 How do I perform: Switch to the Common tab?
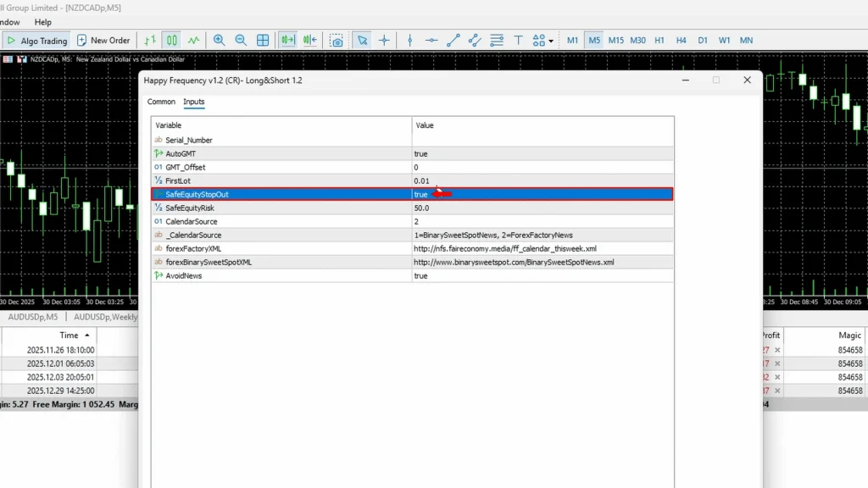click(x=161, y=102)
